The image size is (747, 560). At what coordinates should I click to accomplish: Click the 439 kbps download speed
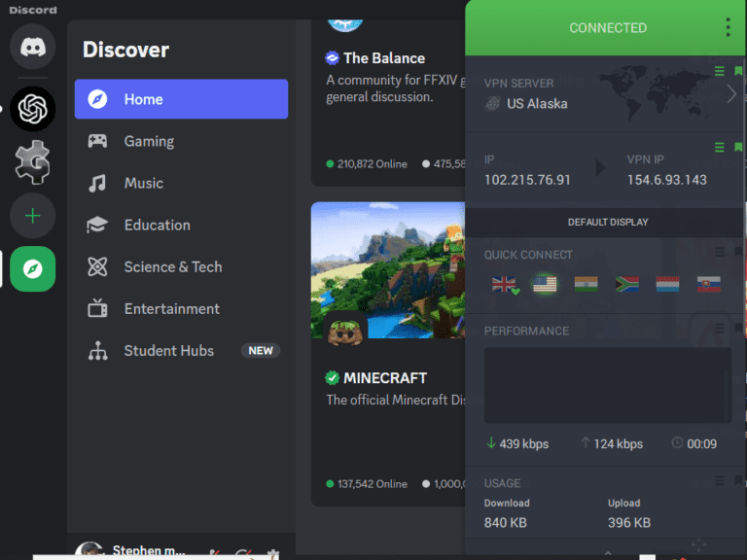(524, 443)
